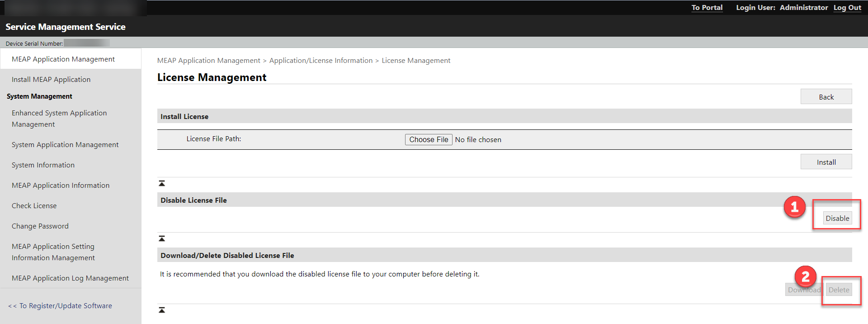The width and height of the screenshot is (868, 324).
Task: Click the Install button
Action: (x=826, y=162)
